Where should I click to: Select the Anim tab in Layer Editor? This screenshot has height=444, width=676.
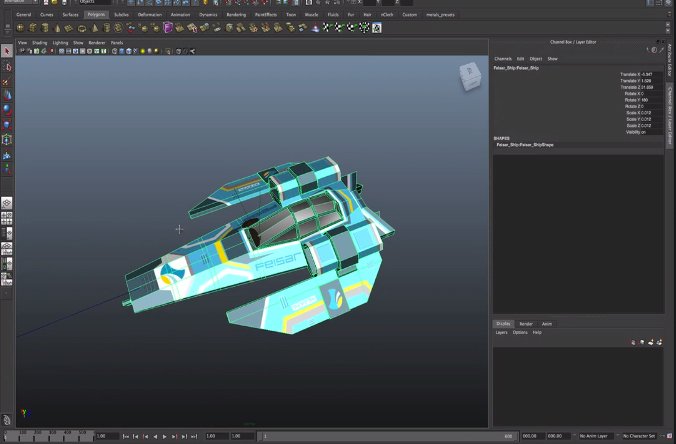pos(547,324)
